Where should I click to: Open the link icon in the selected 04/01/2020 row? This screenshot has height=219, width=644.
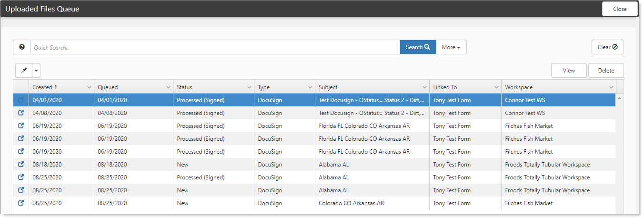coord(21,100)
